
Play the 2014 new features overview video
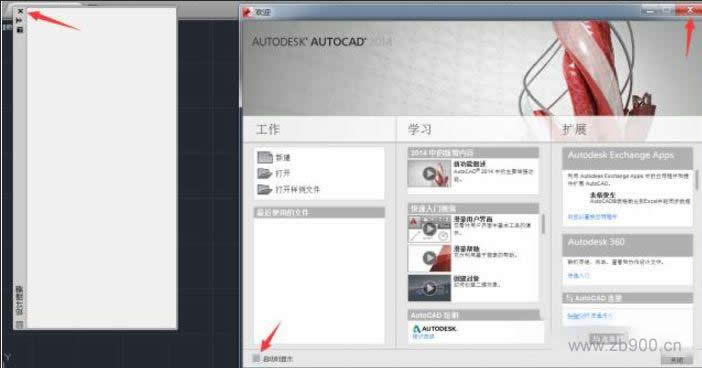(x=429, y=173)
